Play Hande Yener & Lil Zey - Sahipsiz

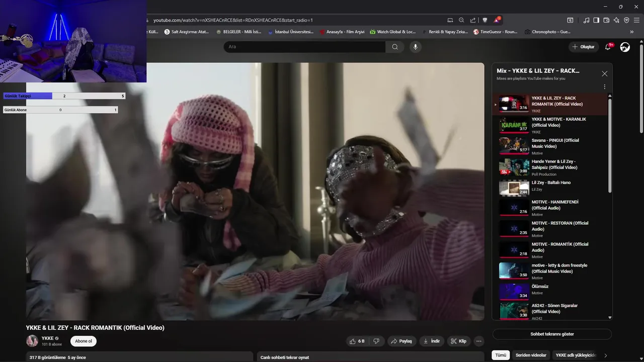550,167
